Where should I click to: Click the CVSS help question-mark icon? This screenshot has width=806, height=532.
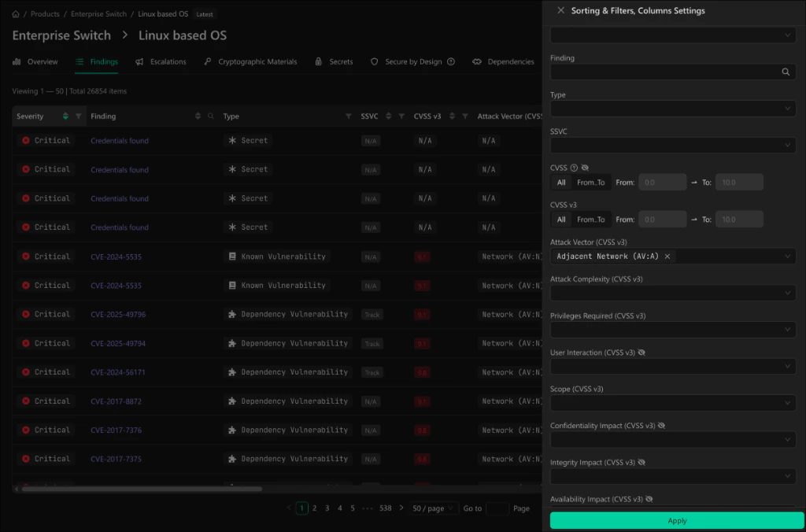point(574,168)
